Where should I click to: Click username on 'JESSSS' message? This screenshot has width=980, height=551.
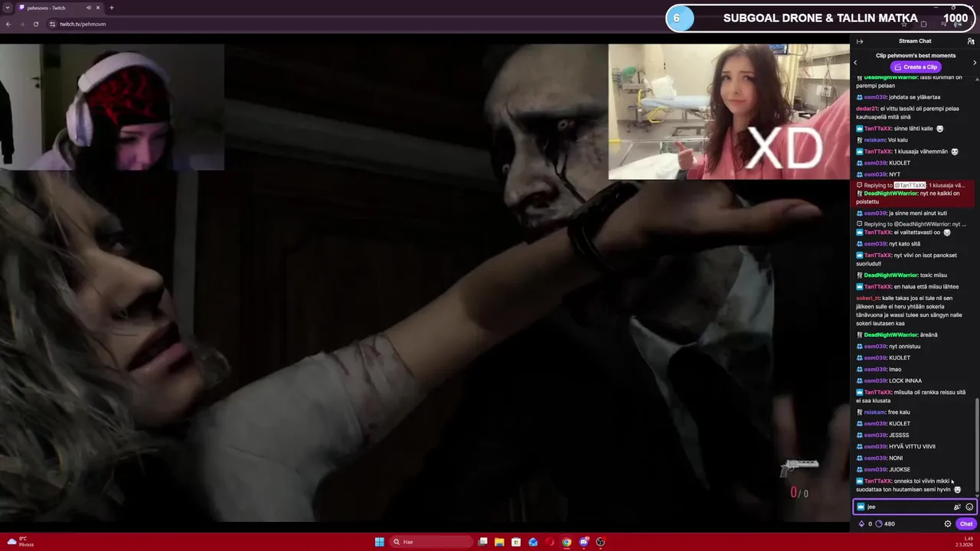click(874, 435)
